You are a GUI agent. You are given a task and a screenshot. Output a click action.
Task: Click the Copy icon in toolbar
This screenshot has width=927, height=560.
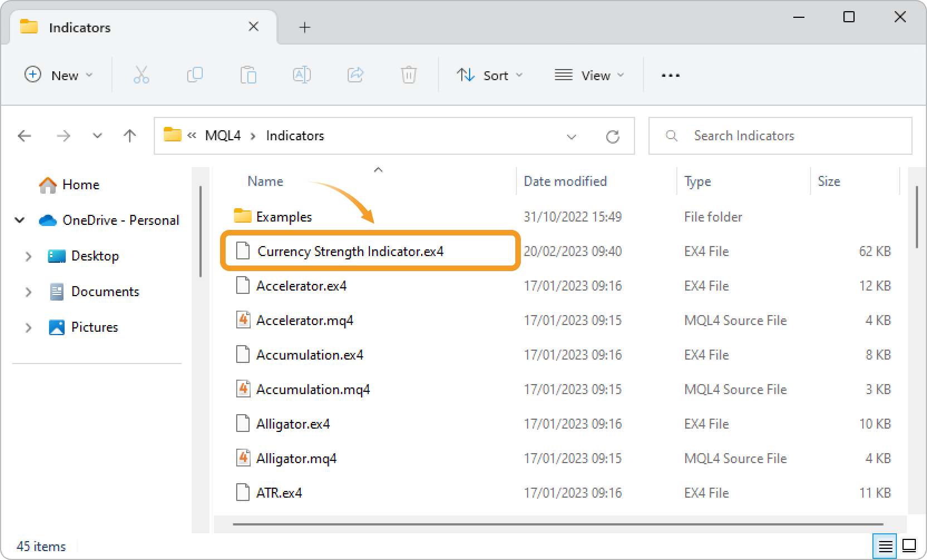(194, 75)
